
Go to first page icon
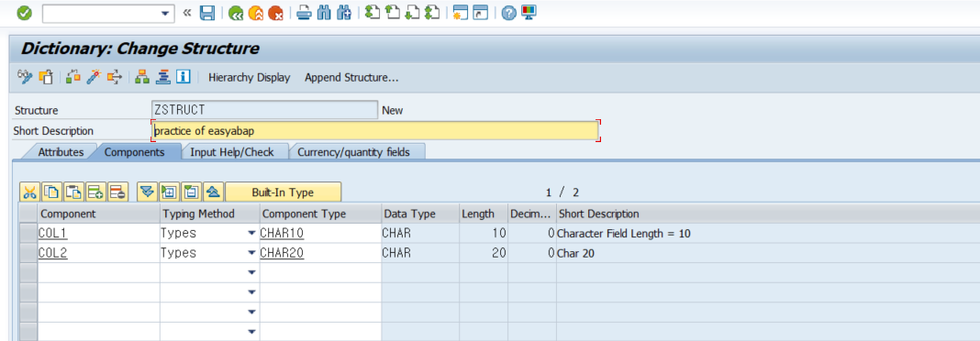tap(373, 13)
